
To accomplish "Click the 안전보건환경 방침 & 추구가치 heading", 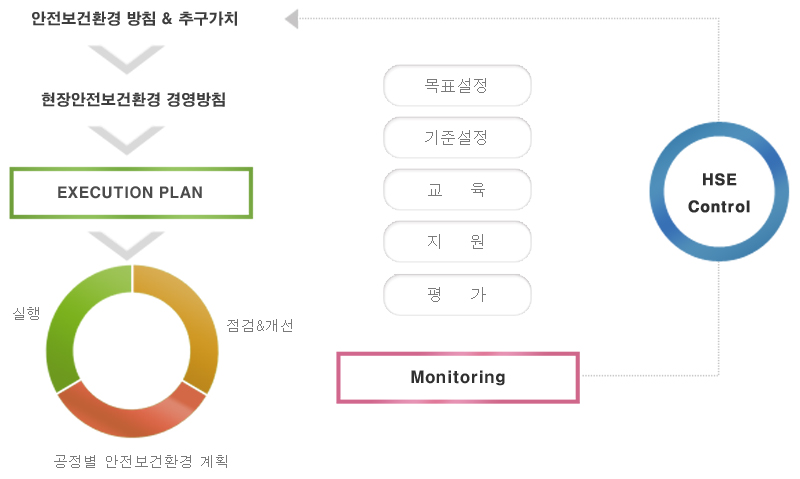I will (x=134, y=19).
